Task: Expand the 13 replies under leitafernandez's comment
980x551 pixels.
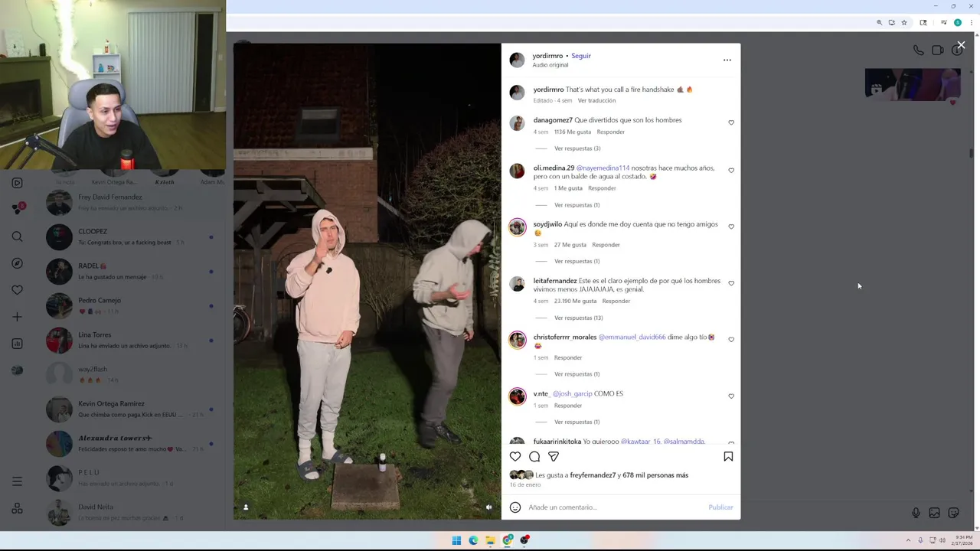Action: (x=578, y=318)
